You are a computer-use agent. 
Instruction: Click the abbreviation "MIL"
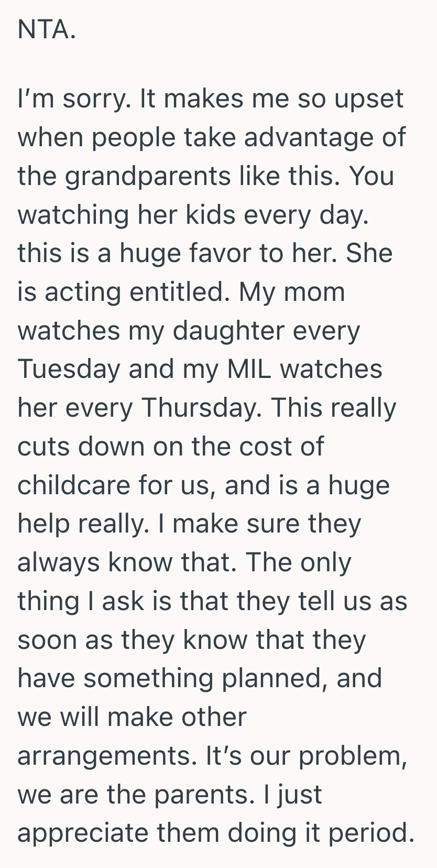click(x=249, y=369)
